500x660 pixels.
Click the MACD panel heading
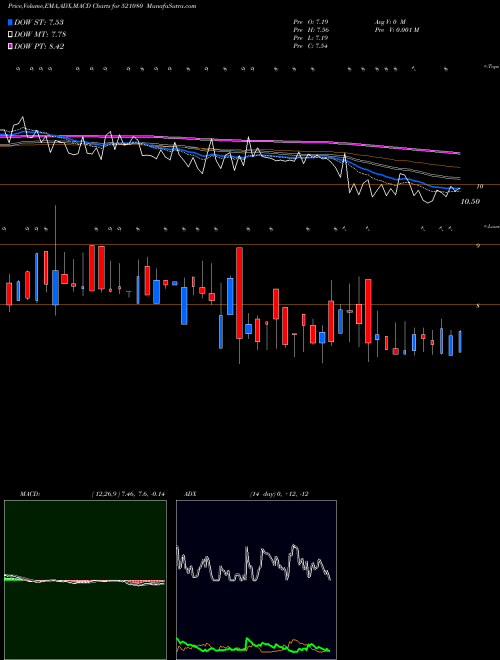click(x=29, y=494)
